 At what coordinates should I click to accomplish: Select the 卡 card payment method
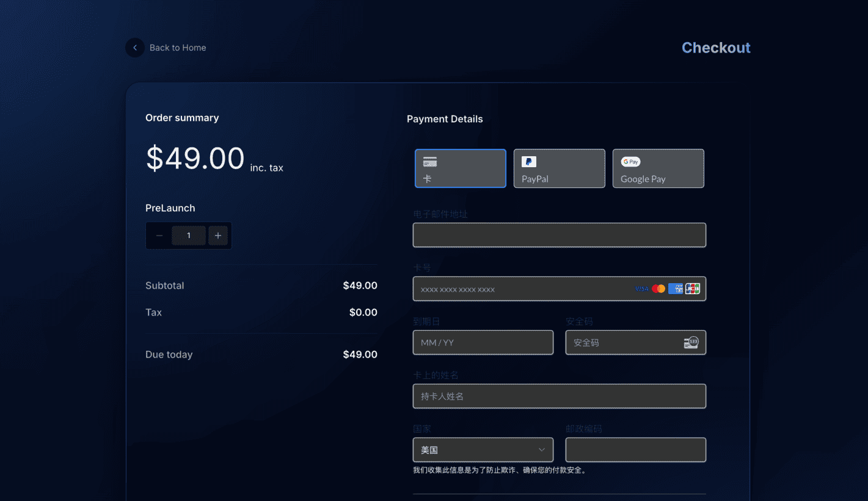460,168
